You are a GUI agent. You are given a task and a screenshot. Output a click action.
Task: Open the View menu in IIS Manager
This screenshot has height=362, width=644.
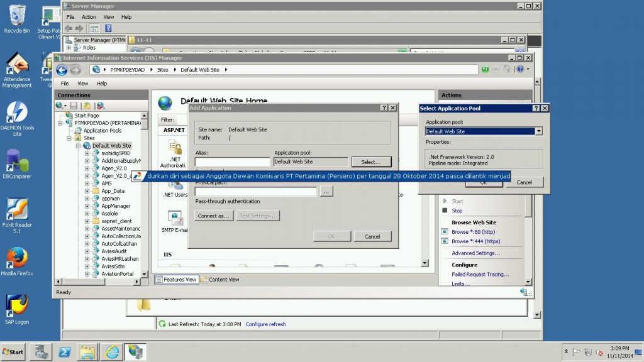(82, 83)
